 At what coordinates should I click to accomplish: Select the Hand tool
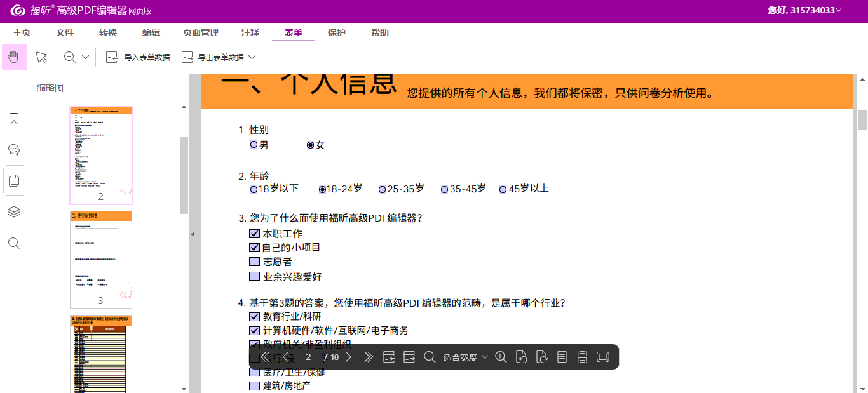[x=14, y=57]
